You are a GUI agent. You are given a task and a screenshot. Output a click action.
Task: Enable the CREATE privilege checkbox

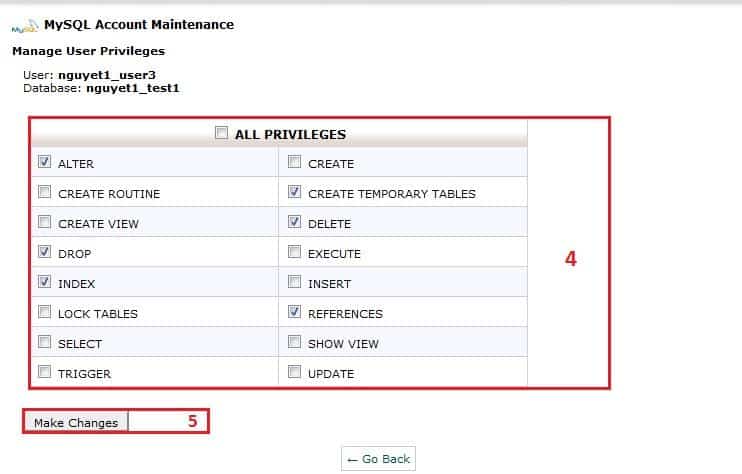click(x=294, y=162)
